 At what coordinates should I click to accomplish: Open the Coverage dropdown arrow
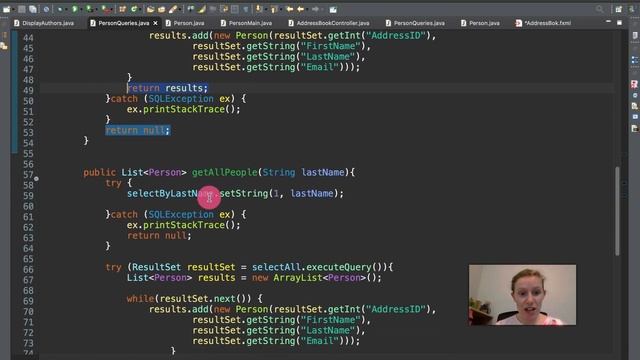click(97, 9)
